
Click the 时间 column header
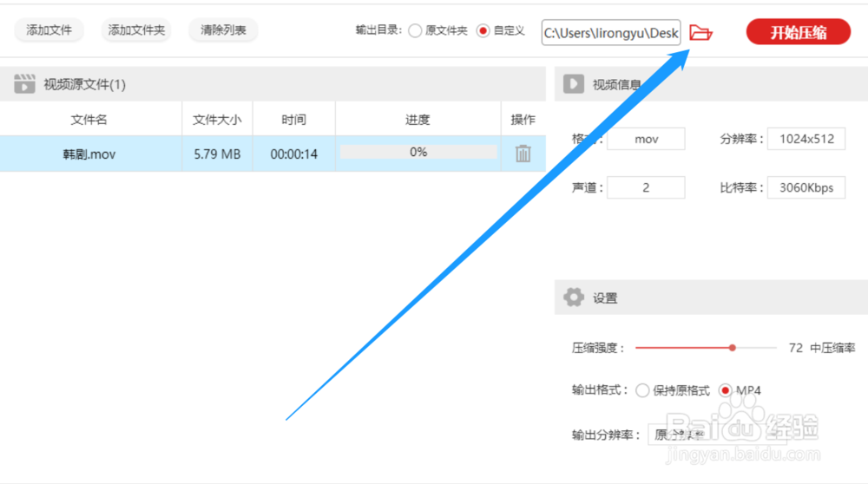(x=294, y=120)
